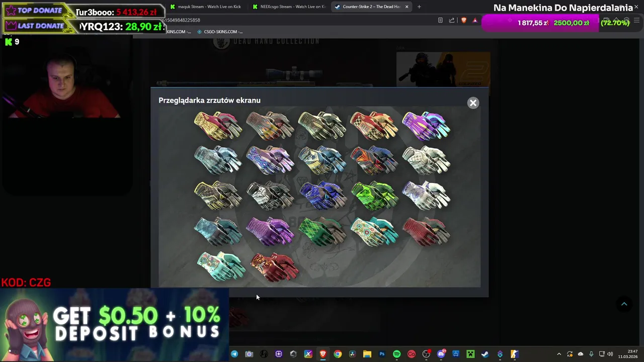The height and width of the screenshot is (362, 644).
Task: Click the scroll-to-top arrow button
Action: tap(624, 304)
